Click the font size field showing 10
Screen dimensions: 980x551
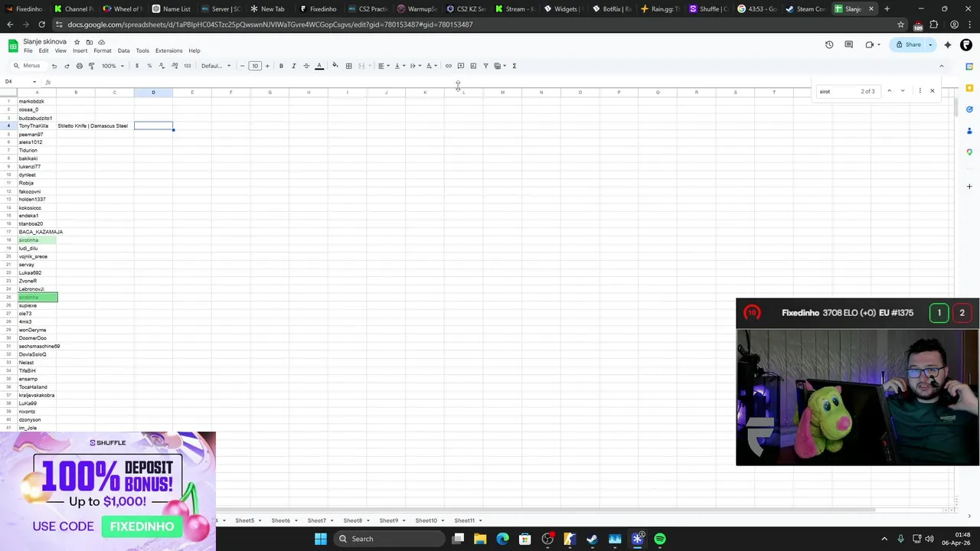pos(255,66)
